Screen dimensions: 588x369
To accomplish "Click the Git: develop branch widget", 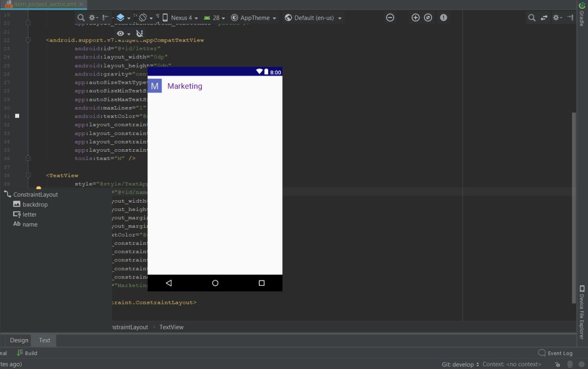I will tap(461, 364).
